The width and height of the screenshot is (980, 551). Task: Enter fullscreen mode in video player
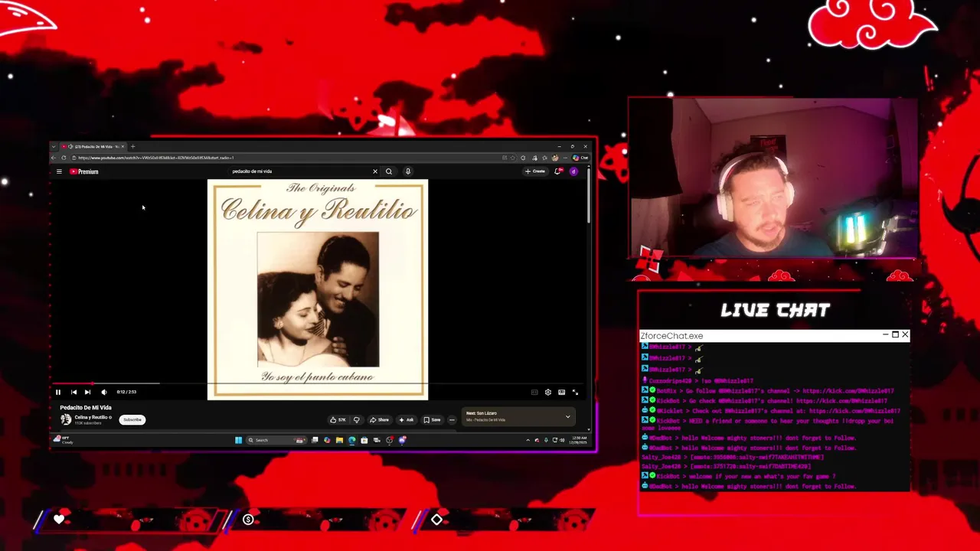575,392
